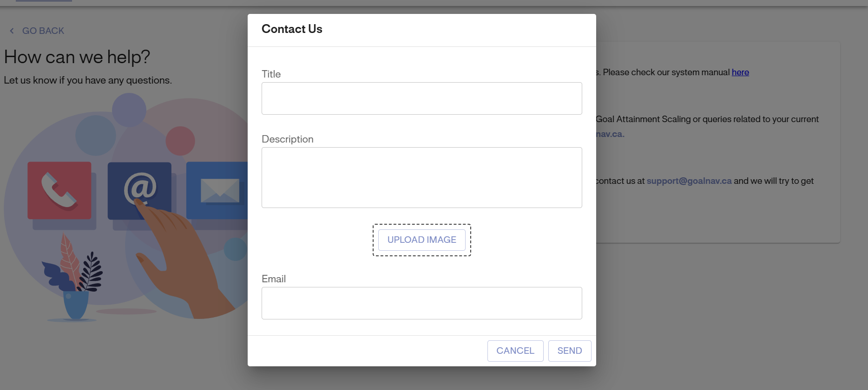The image size is (868, 390).
Task: Cancel the Contact Us dialog
Action: click(515, 351)
